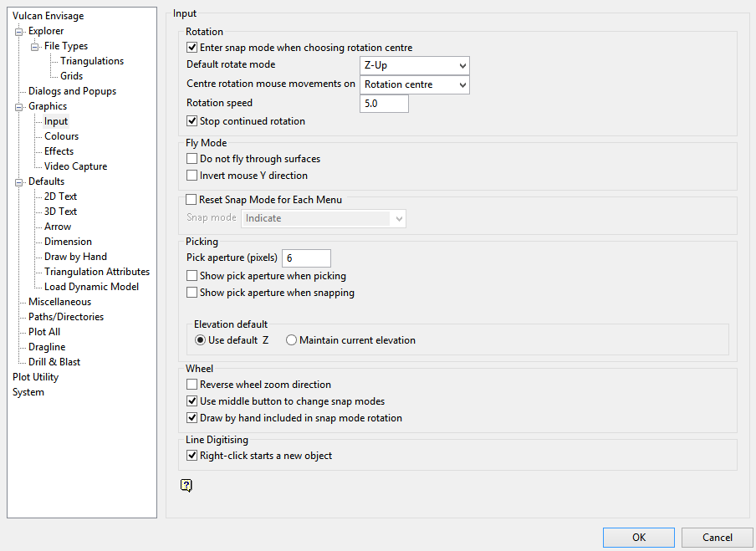The image size is (756, 551).
Task: Enable Reverse wheel zoom direction
Action: 192,385
